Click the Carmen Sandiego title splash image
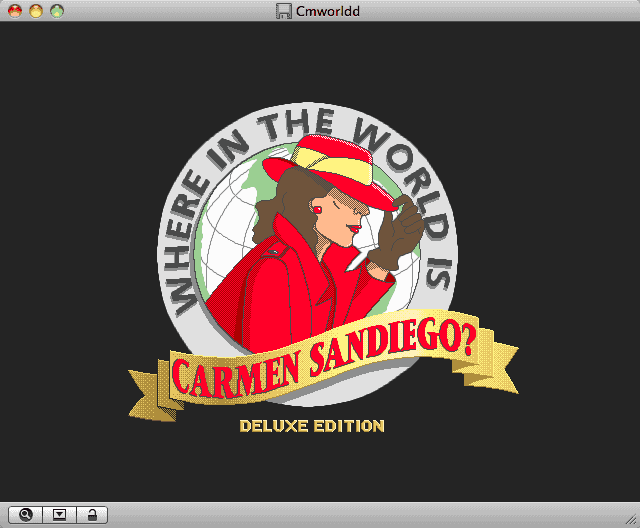640x528 pixels. click(323, 269)
